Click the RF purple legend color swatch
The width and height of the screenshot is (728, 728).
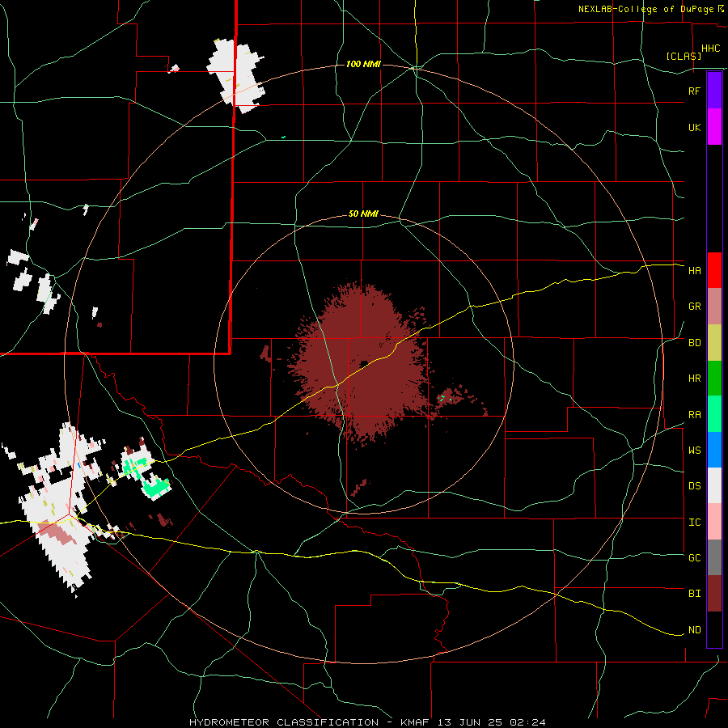click(714, 91)
